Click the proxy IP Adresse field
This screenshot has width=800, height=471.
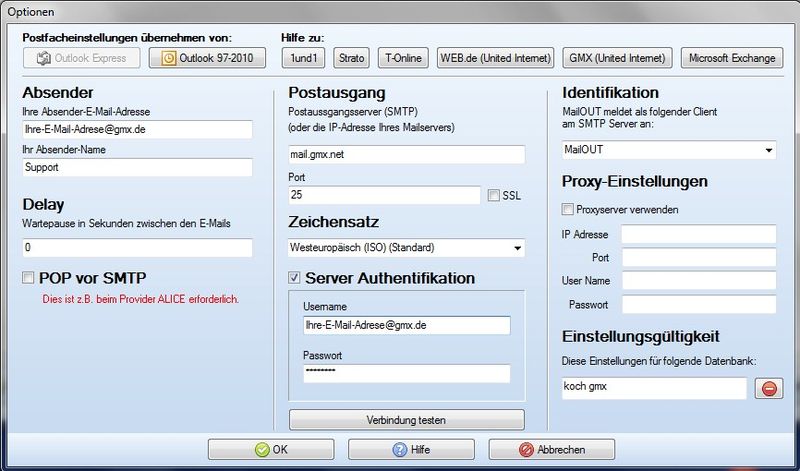[699, 234]
